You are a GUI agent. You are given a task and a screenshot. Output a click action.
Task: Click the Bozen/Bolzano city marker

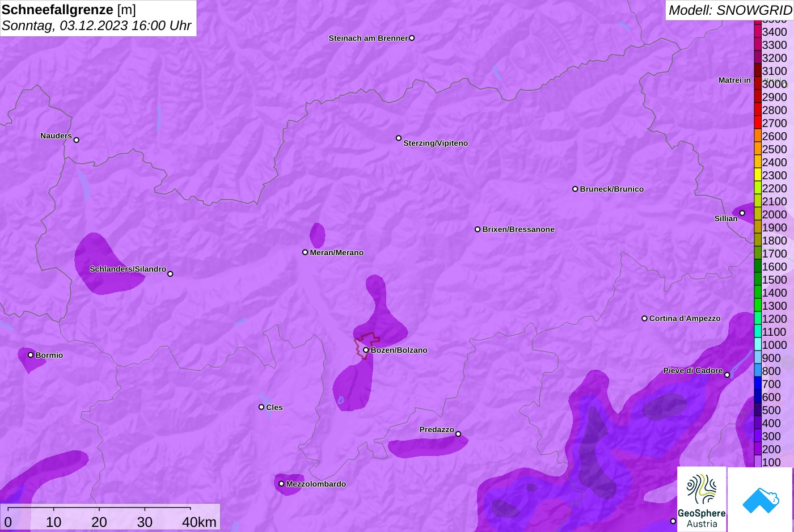click(366, 350)
